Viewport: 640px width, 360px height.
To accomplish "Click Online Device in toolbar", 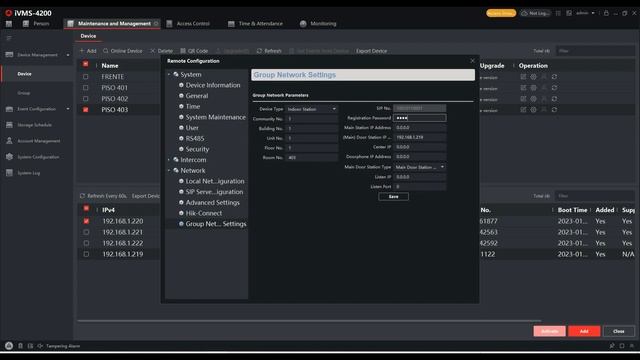I will click(123, 51).
